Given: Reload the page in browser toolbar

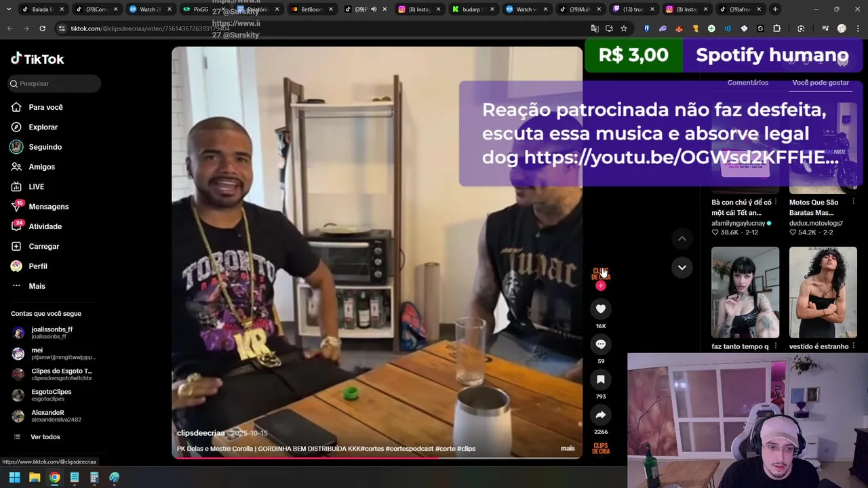Looking at the screenshot, I should (x=42, y=28).
